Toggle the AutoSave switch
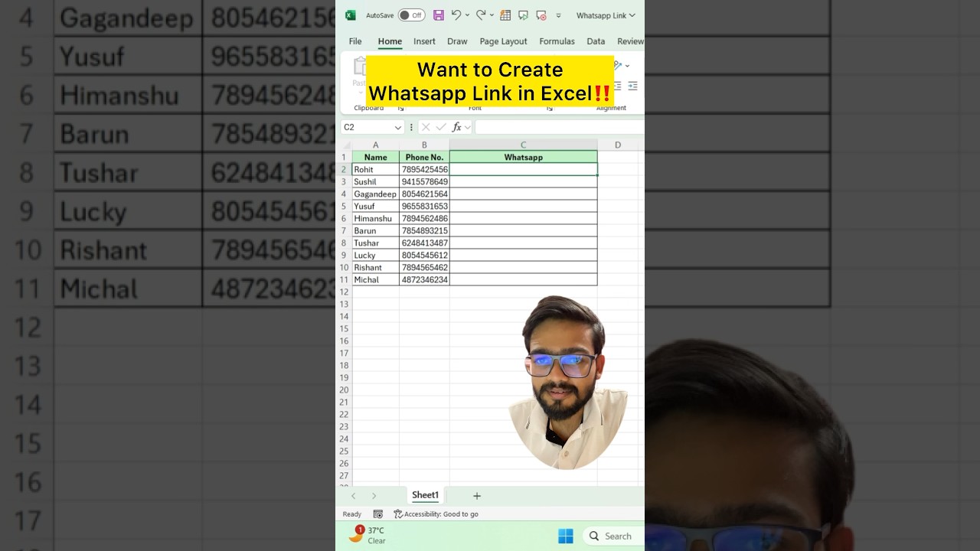The width and height of the screenshot is (980, 551). [411, 15]
